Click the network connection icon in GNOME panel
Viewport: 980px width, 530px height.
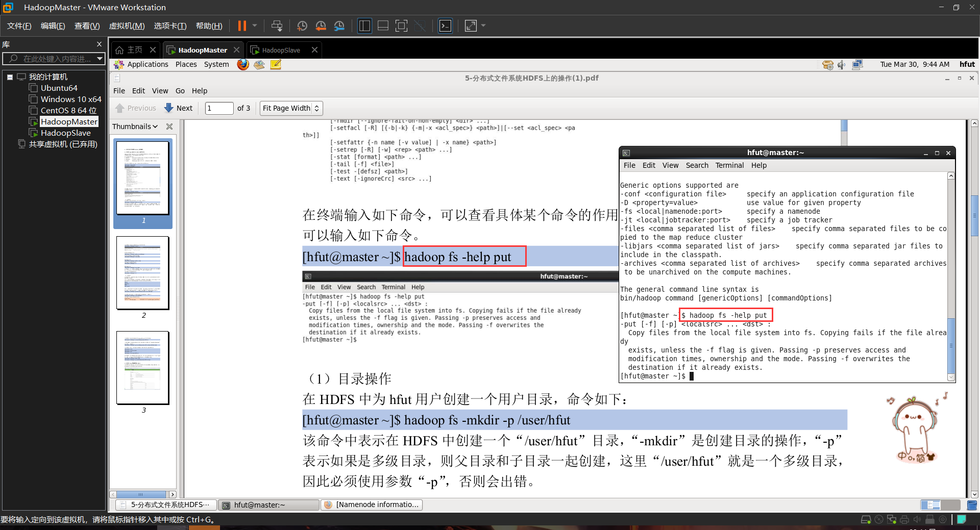pos(857,64)
